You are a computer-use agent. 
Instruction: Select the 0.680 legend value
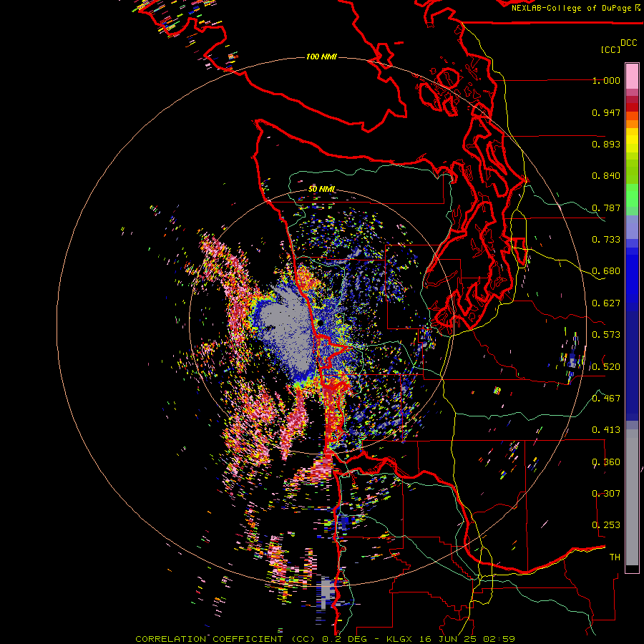pyautogui.click(x=606, y=271)
